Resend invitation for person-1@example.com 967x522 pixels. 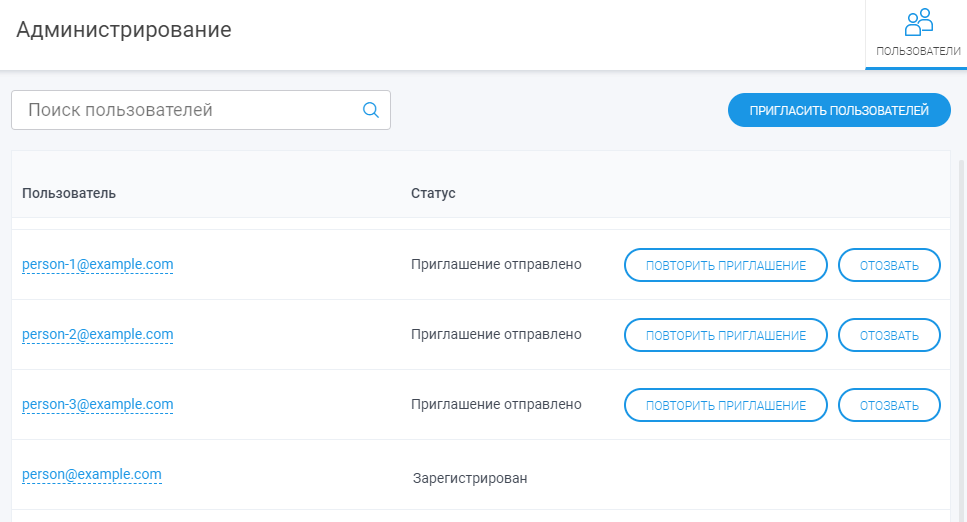pos(725,265)
